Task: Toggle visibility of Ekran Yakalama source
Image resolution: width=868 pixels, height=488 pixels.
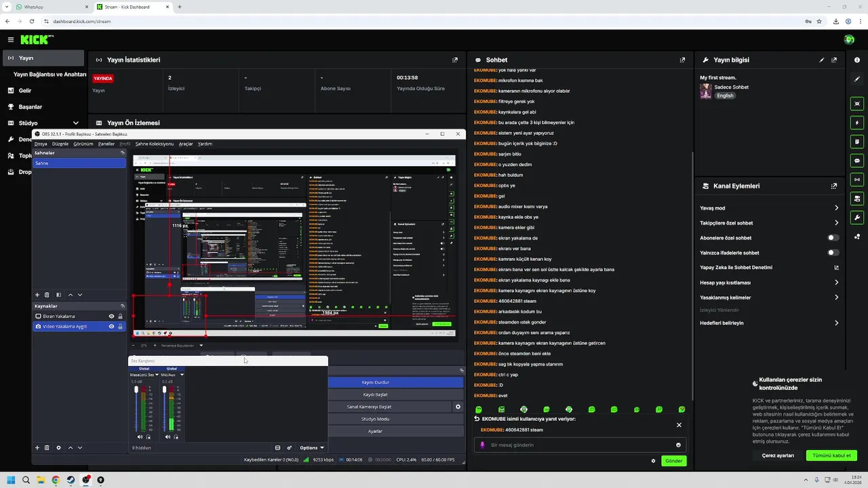Action: (112, 316)
